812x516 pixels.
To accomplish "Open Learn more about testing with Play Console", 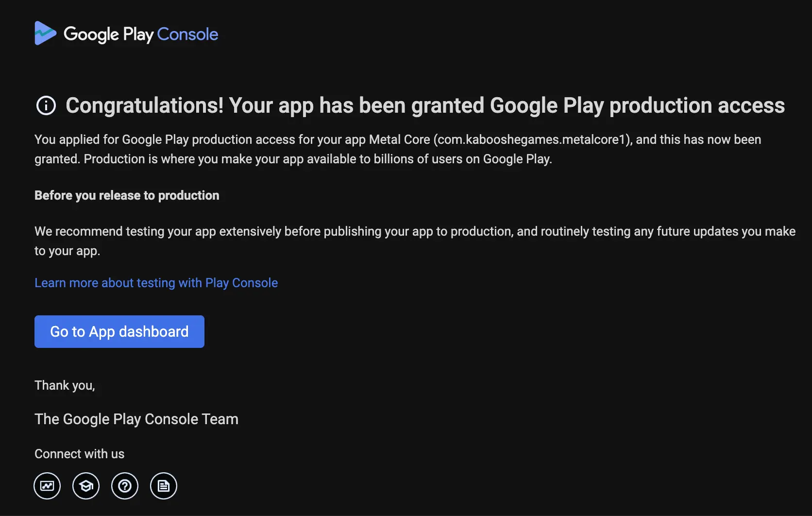I will tap(156, 283).
